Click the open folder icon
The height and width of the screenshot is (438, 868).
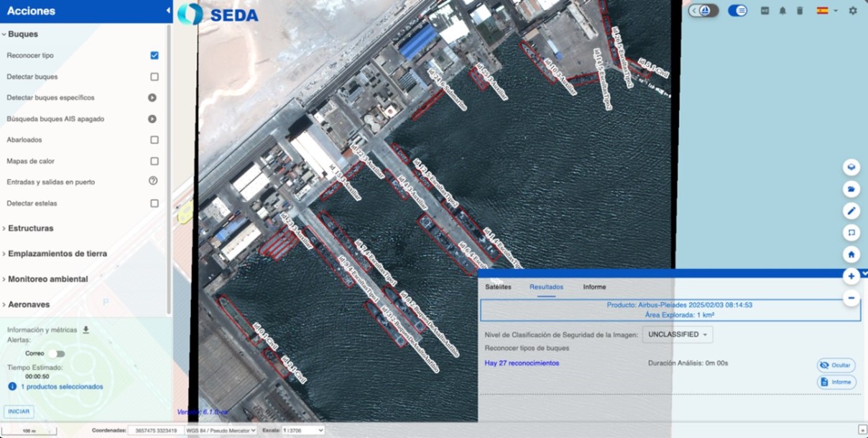click(x=851, y=189)
